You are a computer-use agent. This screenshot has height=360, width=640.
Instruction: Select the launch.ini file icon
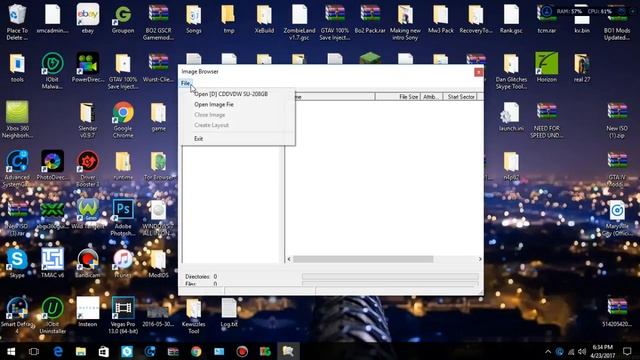coord(511,116)
